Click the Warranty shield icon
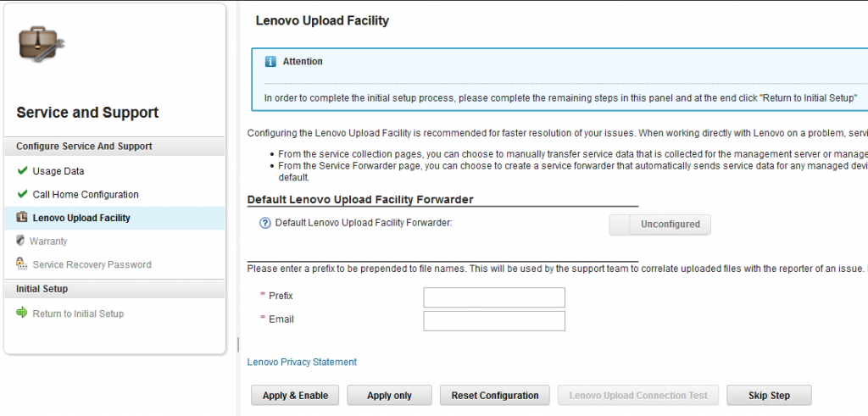The image size is (868, 416). pyautogui.click(x=20, y=241)
